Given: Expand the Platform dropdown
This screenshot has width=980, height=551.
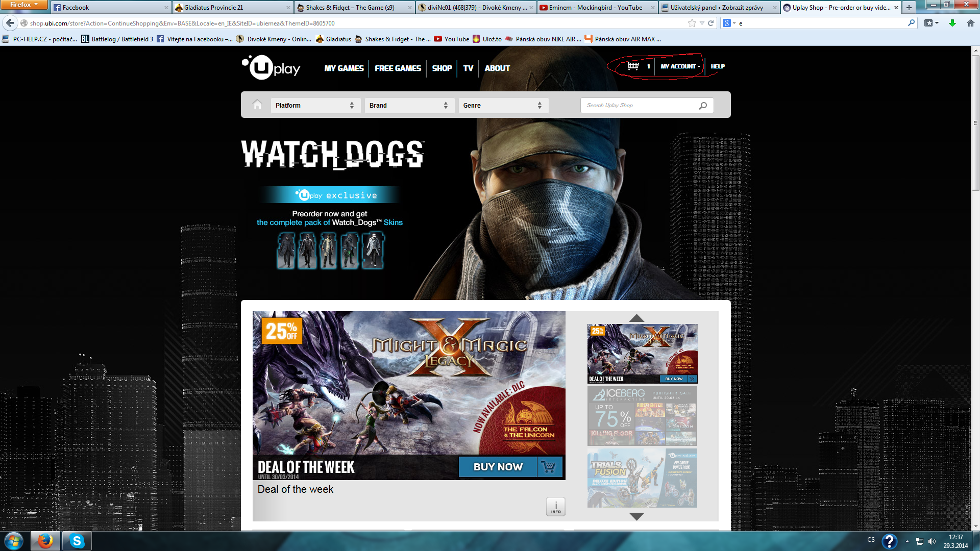Looking at the screenshot, I should (x=314, y=106).
